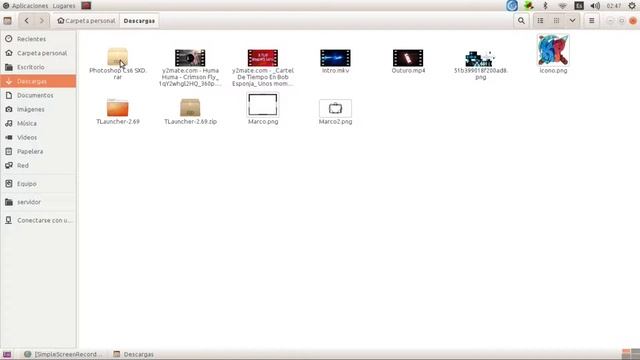The width and height of the screenshot is (640, 360).
Task: Click the show desktop icon in bottom panel
Action: (x=7, y=354)
